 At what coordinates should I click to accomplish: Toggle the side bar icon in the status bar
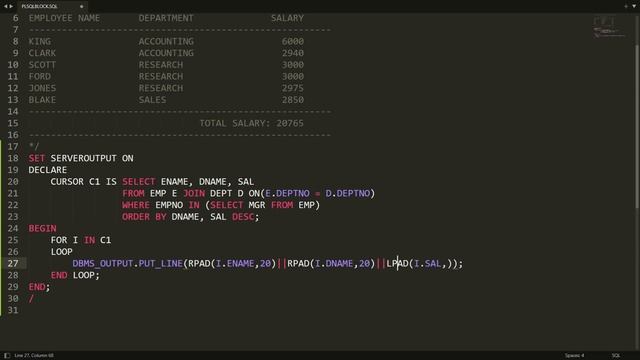coord(7,356)
